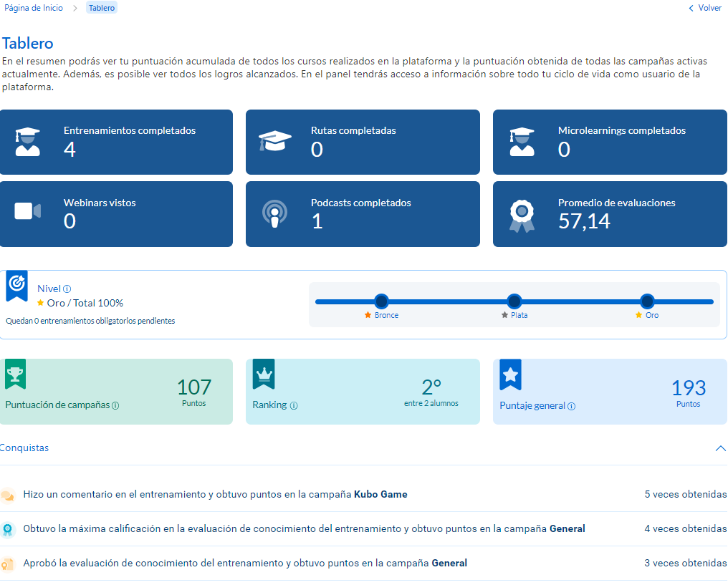Viewport: 728px width, 585px height.
Task: Click info icon beside Puntaje general
Action: [572, 406]
